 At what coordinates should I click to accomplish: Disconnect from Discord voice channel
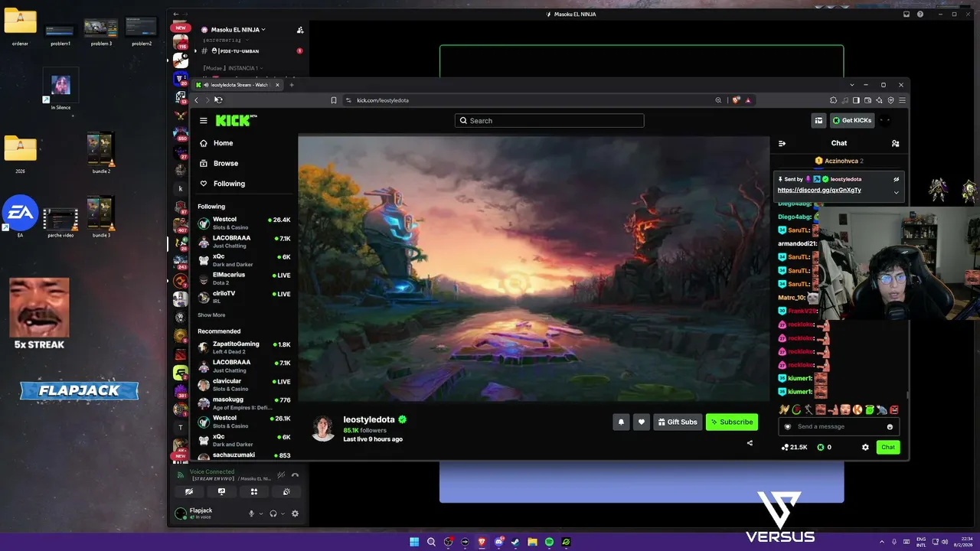tap(296, 475)
